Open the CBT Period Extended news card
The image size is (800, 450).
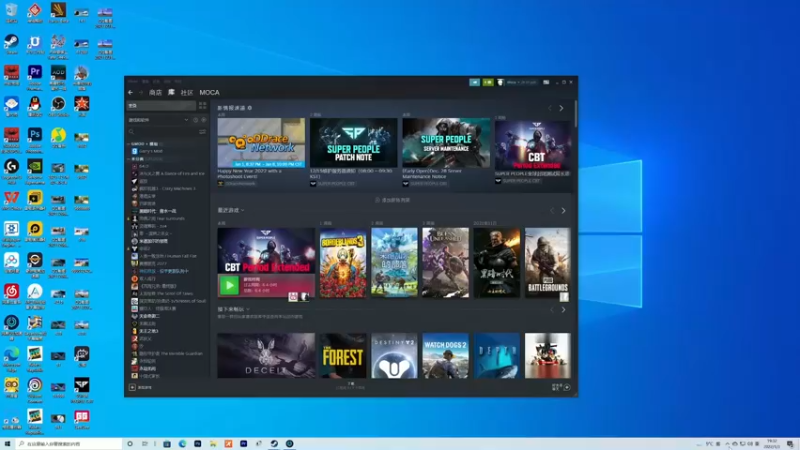pos(533,145)
